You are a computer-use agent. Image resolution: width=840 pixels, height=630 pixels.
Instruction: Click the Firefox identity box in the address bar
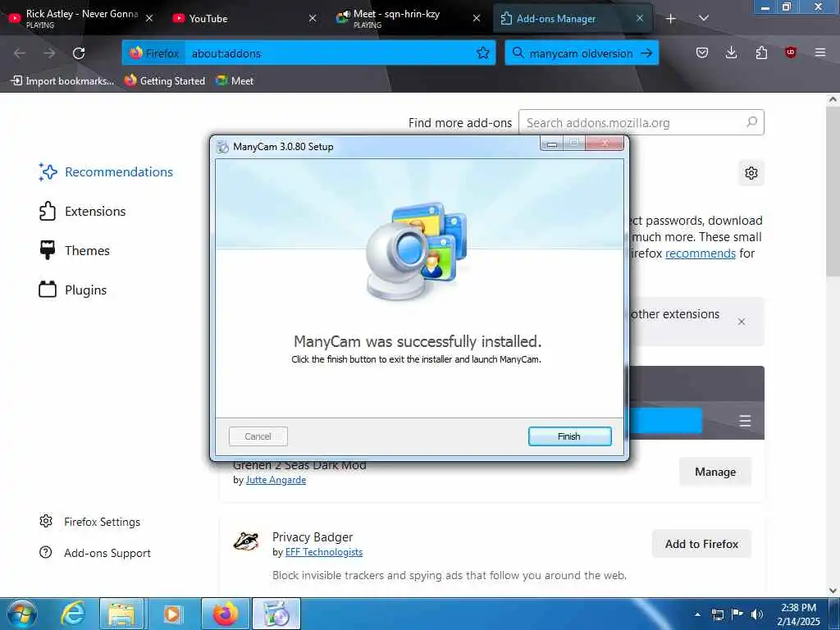coord(154,53)
